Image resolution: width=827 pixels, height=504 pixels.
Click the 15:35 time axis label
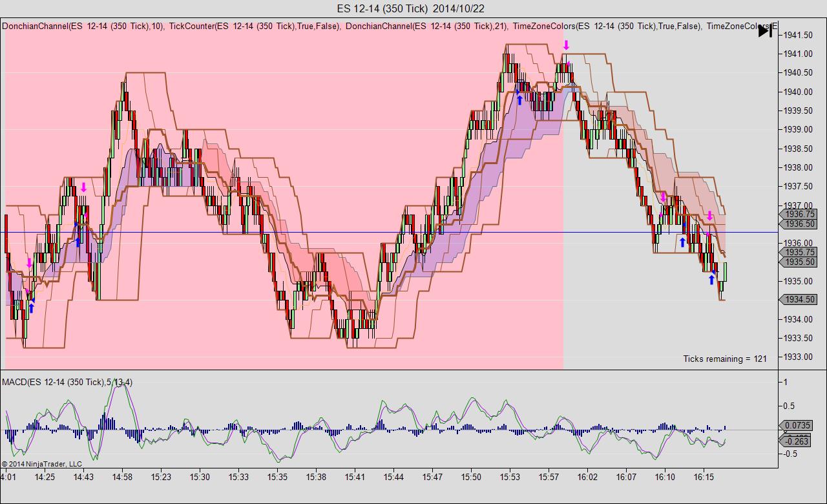[x=277, y=477]
